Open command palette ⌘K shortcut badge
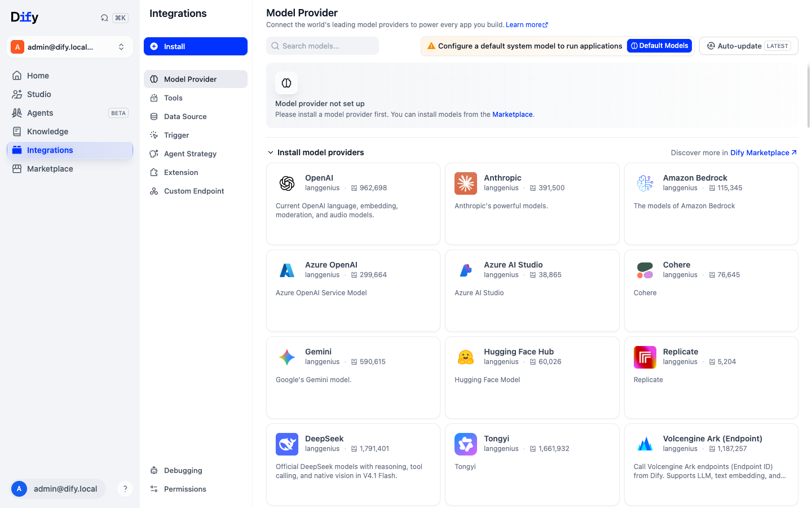 (x=120, y=18)
